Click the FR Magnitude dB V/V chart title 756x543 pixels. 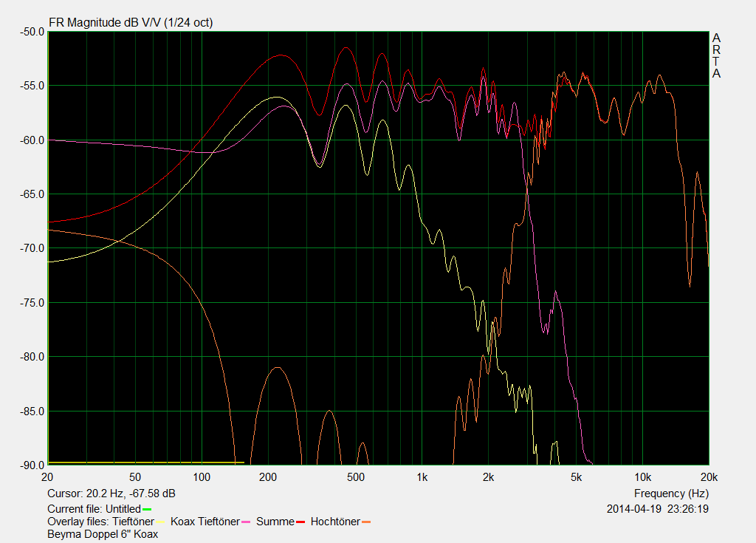click(x=130, y=23)
